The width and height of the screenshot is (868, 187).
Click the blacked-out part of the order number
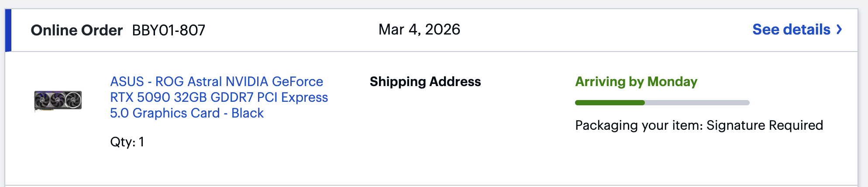(x=243, y=30)
